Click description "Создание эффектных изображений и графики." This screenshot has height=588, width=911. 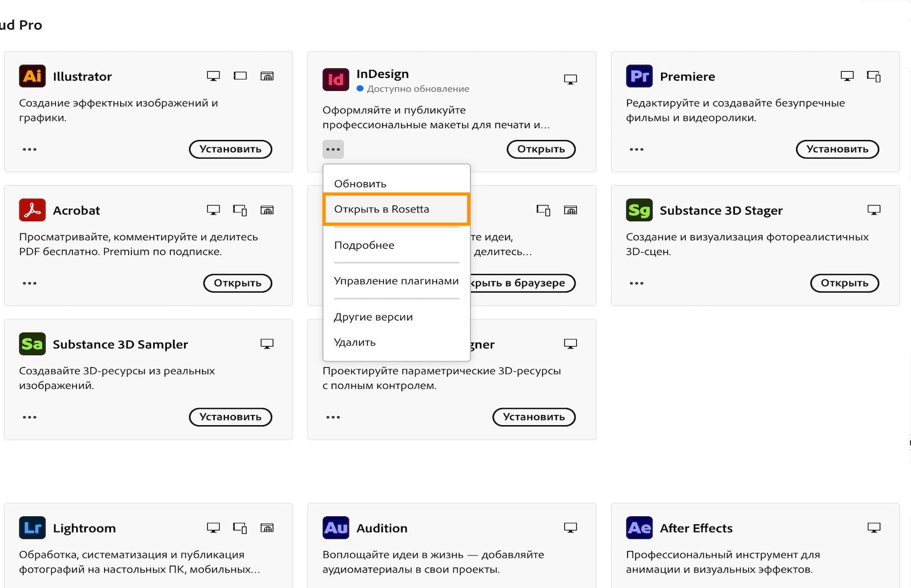pyautogui.click(x=118, y=110)
